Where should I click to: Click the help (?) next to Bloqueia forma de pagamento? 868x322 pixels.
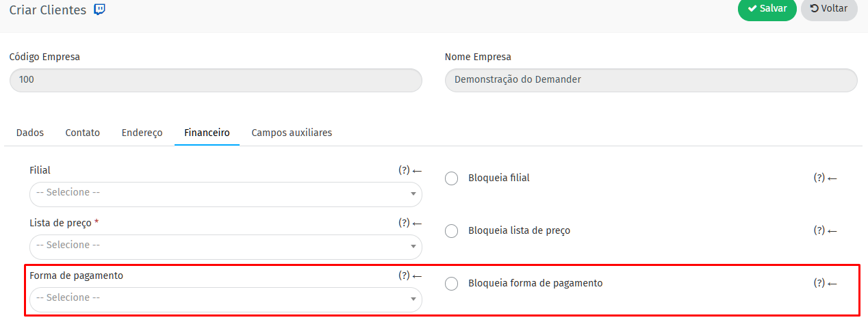point(819,283)
